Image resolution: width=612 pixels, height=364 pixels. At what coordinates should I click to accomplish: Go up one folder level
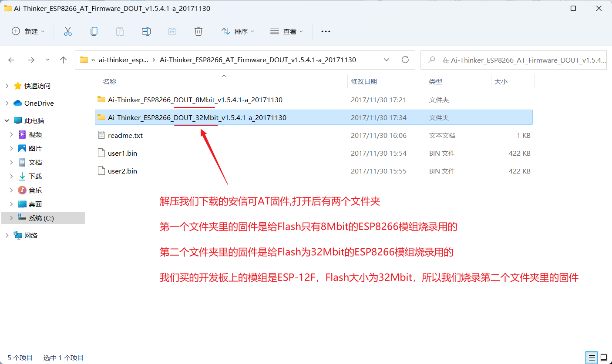coord(63,60)
